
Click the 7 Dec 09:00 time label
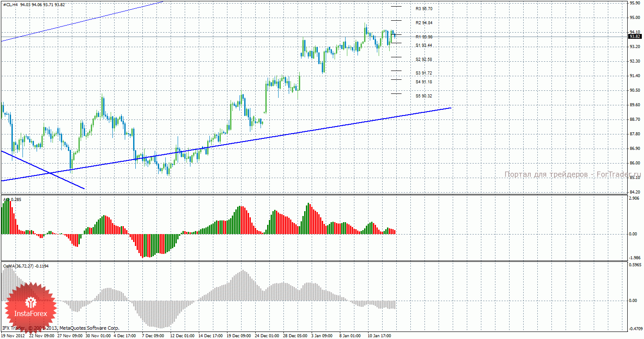click(x=154, y=336)
